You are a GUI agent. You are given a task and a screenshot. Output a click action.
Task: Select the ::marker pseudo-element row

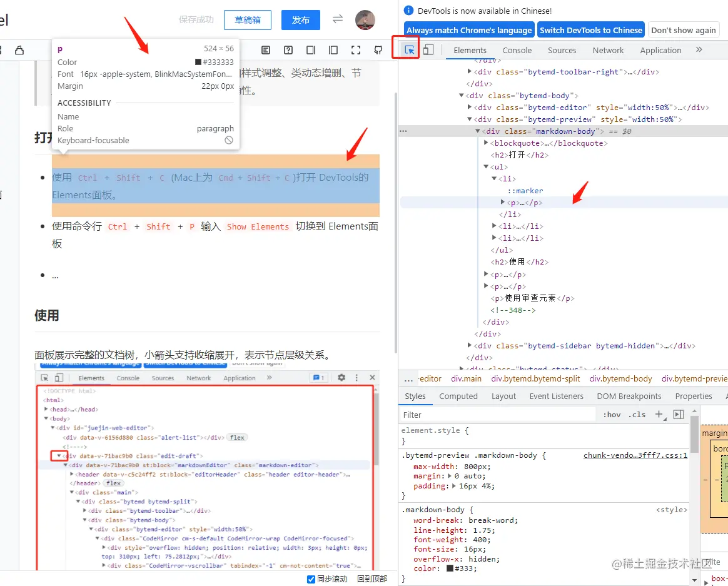(x=525, y=191)
